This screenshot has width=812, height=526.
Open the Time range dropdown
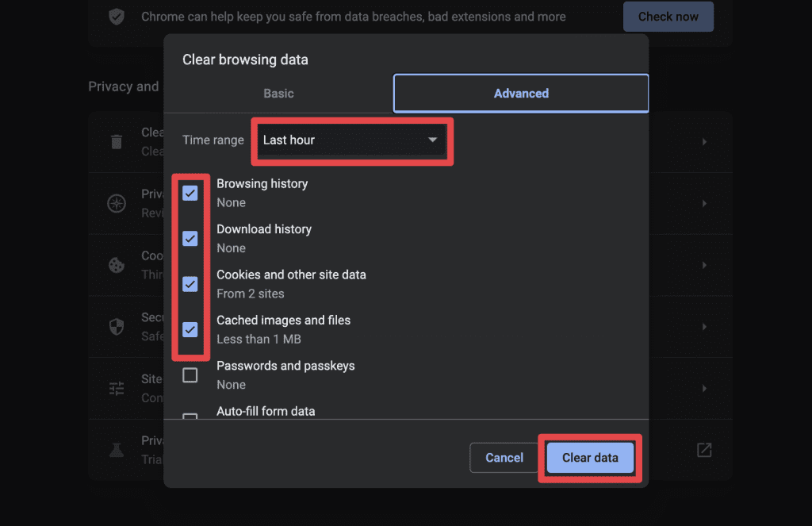pyautogui.click(x=351, y=140)
